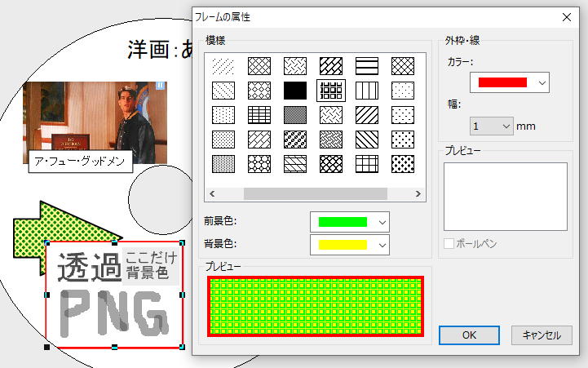Select diagonal stripes falling to the right

(367, 140)
